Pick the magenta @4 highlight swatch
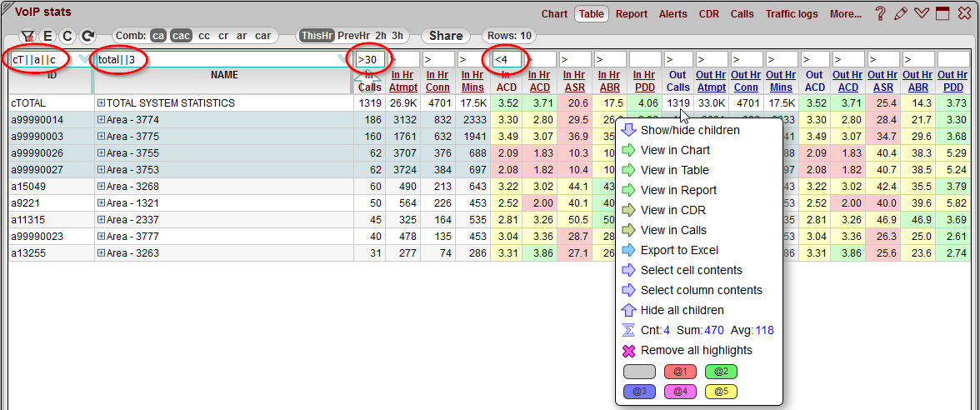The width and height of the screenshot is (980, 410). [681, 392]
